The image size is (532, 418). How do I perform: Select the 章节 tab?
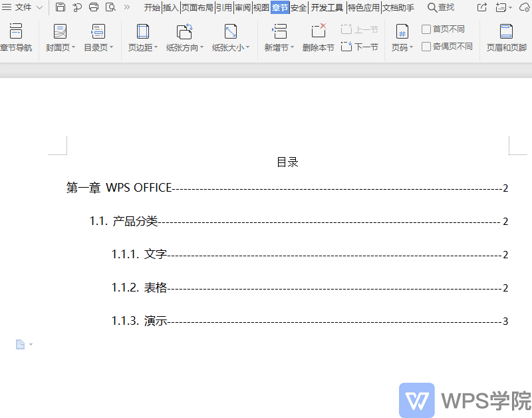(280, 7)
